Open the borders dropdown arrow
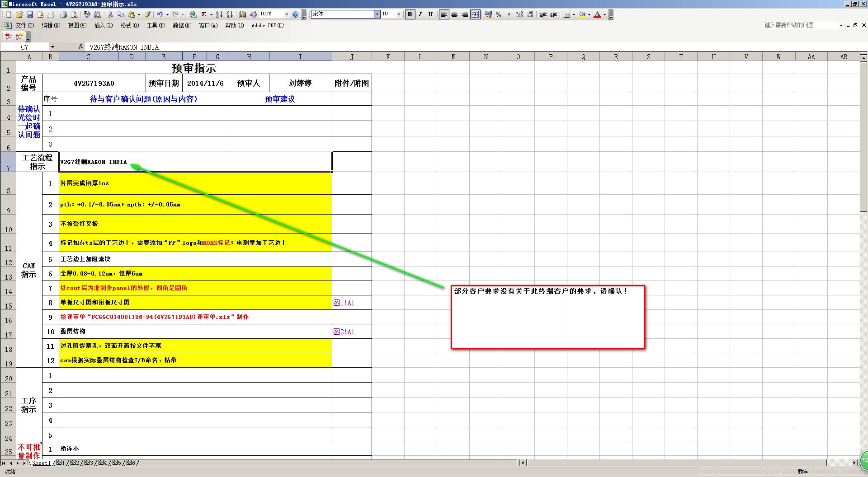The image size is (868, 477). pos(574,14)
